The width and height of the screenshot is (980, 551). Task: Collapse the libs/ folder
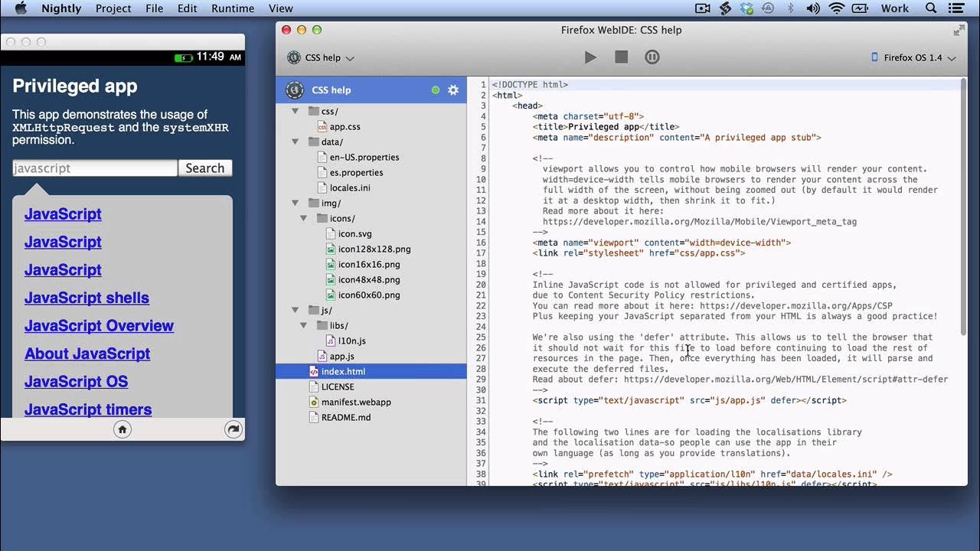coord(305,326)
